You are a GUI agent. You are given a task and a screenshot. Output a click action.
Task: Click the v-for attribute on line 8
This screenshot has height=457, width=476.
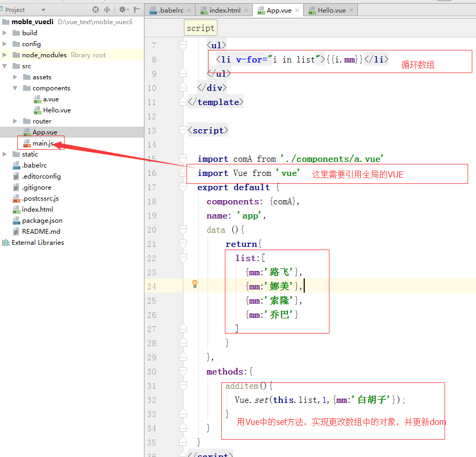249,59
